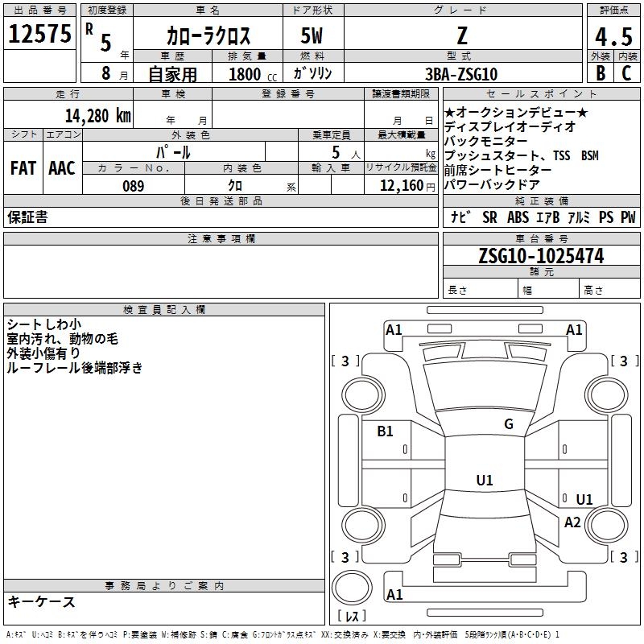
Task: Click 前席シートヒーター line
Action: coord(497,170)
